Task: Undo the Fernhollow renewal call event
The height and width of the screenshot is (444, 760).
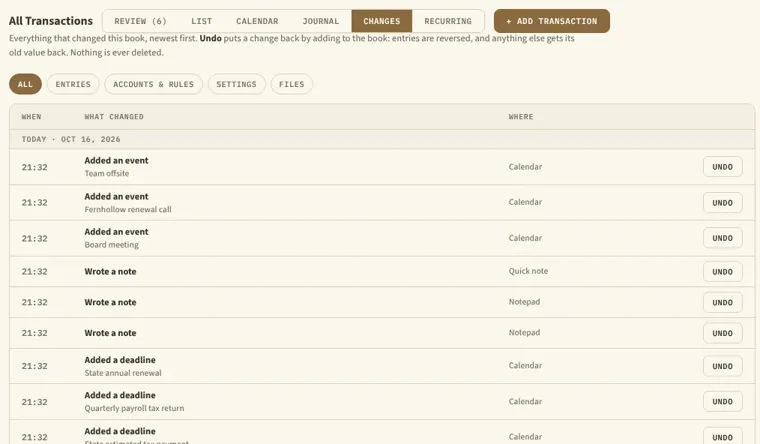Action: tap(722, 203)
